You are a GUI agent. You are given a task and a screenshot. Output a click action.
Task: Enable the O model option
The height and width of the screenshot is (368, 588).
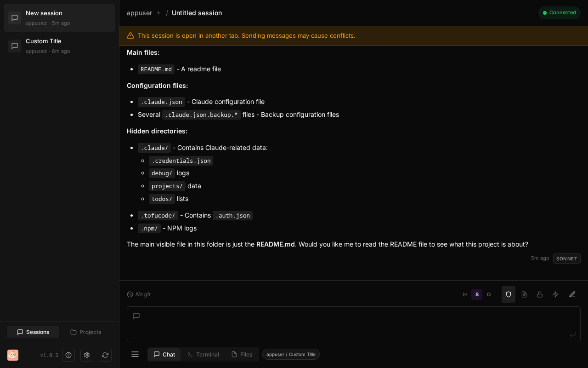pos(489,294)
